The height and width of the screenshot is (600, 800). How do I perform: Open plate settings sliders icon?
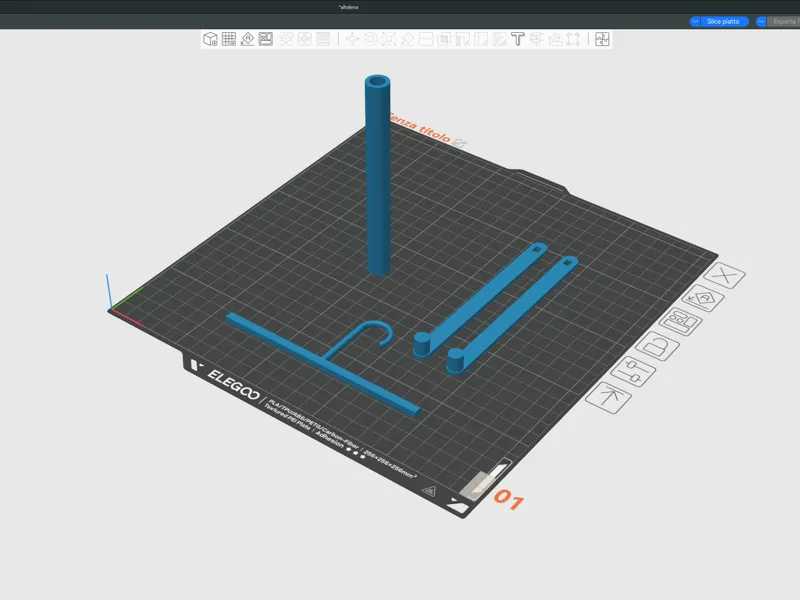click(x=633, y=371)
